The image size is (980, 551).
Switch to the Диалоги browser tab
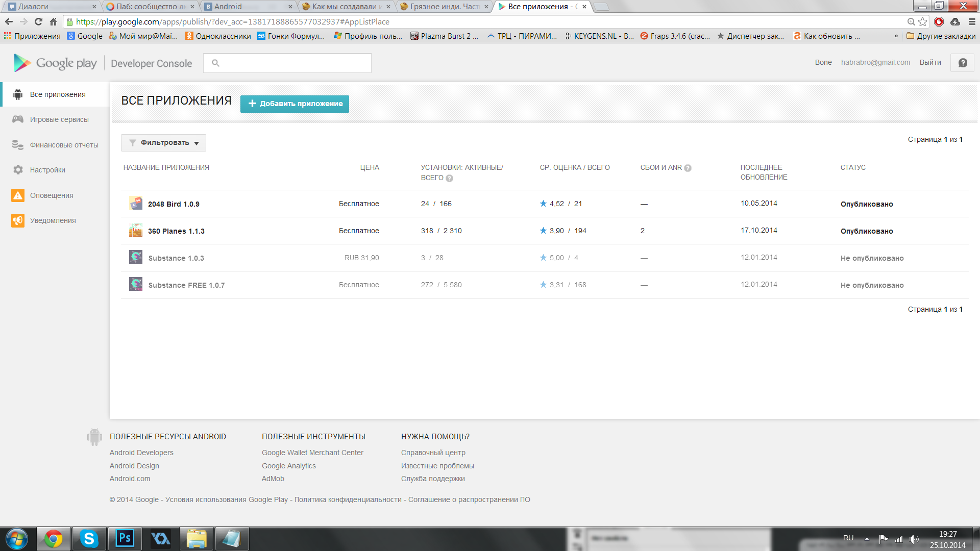[51, 7]
